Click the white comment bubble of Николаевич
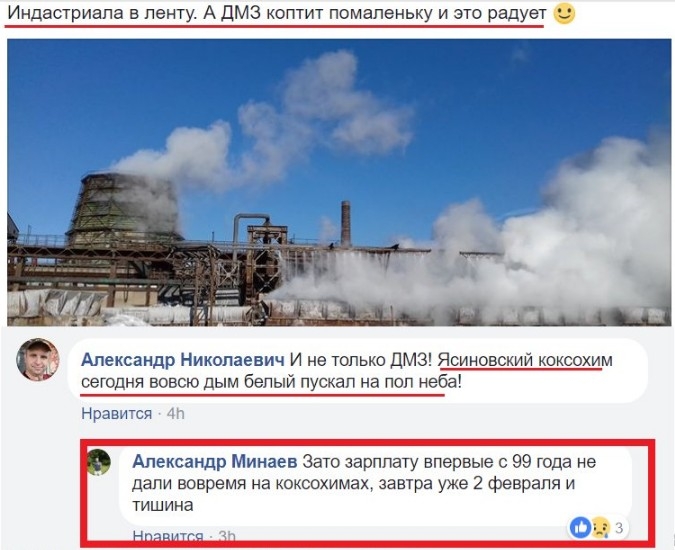Image resolution: width=675 pixels, height=550 pixels. pyautogui.click(x=358, y=371)
